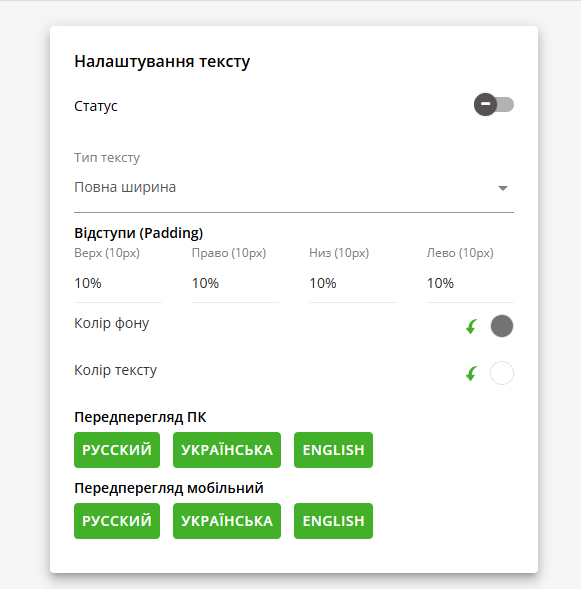This screenshot has width=581, height=589.
Task: Show mobile preview in English
Action: (334, 521)
